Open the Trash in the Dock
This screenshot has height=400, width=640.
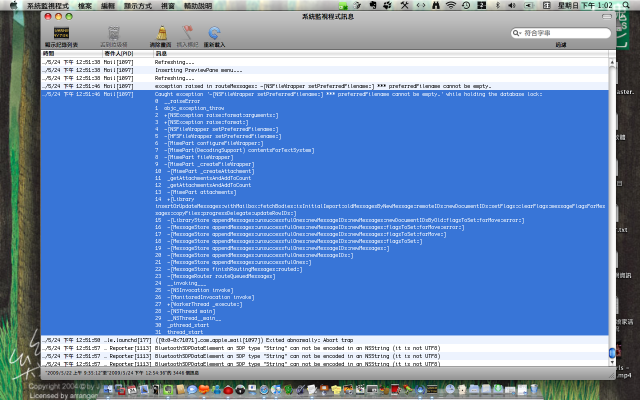tap(534, 389)
